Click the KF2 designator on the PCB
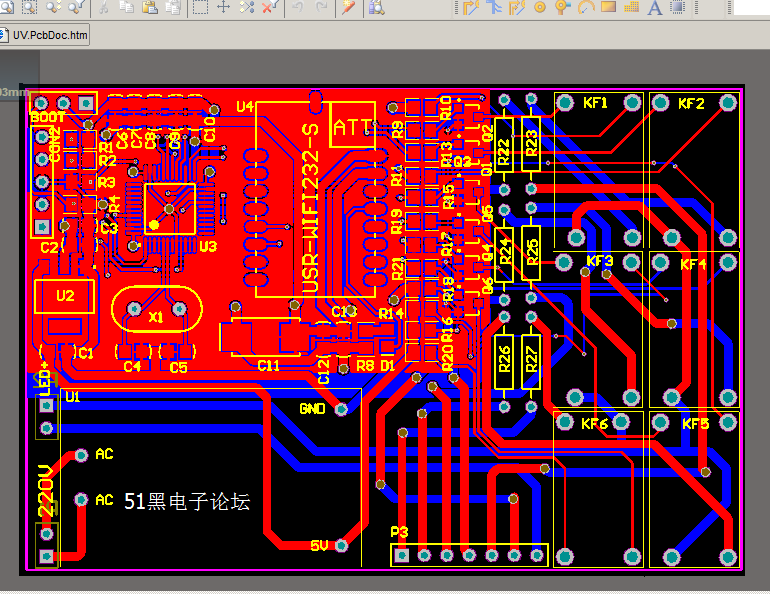This screenshot has height=594, width=770. [691, 104]
